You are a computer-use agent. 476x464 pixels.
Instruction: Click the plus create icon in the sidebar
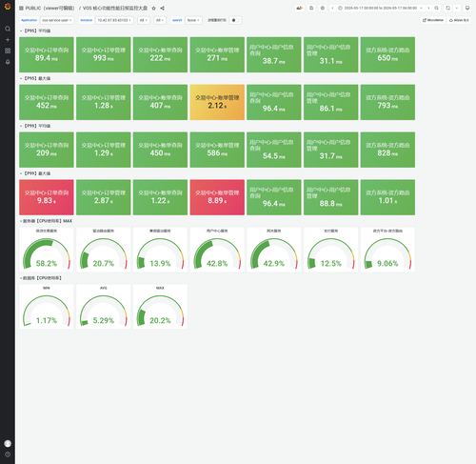click(8, 40)
